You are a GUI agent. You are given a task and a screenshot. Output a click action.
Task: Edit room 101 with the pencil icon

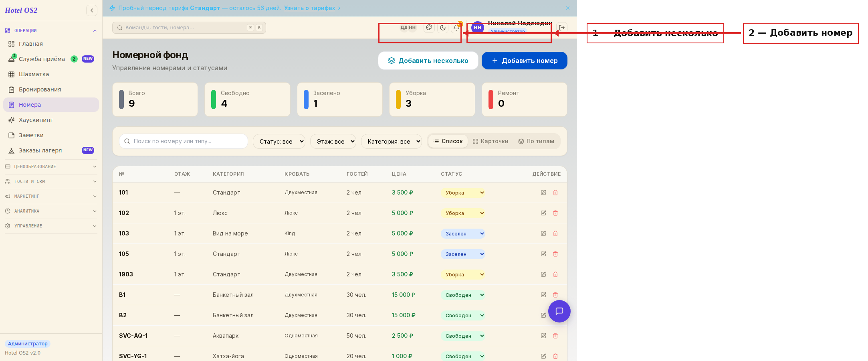pos(543,193)
